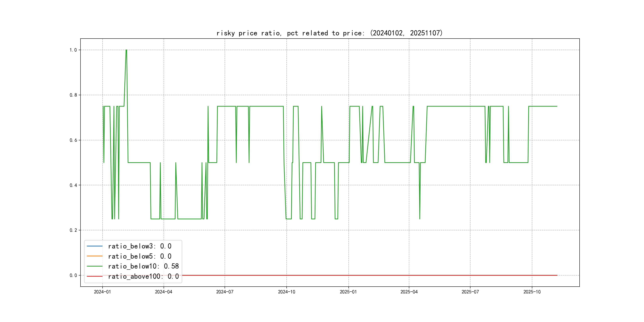Click the 2025-10 x-axis tick label
Image resolution: width=644 pixels, height=322 pixels.
(x=532, y=292)
